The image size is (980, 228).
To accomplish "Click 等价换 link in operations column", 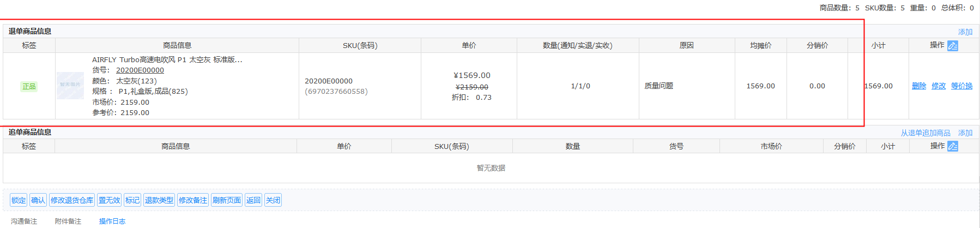I will click(961, 86).
